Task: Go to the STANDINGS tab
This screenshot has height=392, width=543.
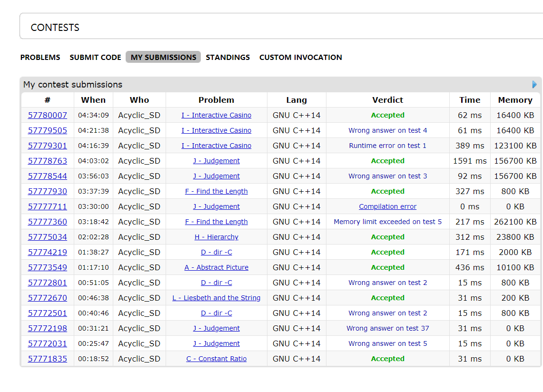Action: point(227,57)
